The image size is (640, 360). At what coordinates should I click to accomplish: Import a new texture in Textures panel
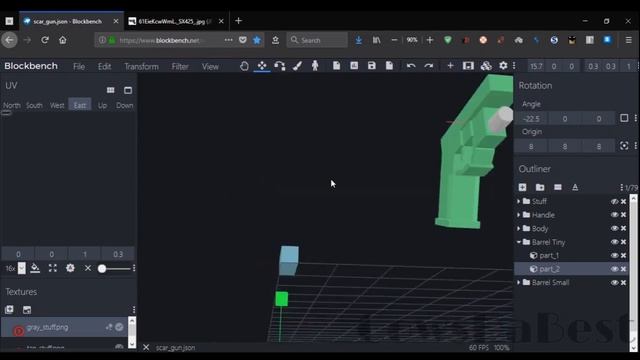(x=9, y=309)
